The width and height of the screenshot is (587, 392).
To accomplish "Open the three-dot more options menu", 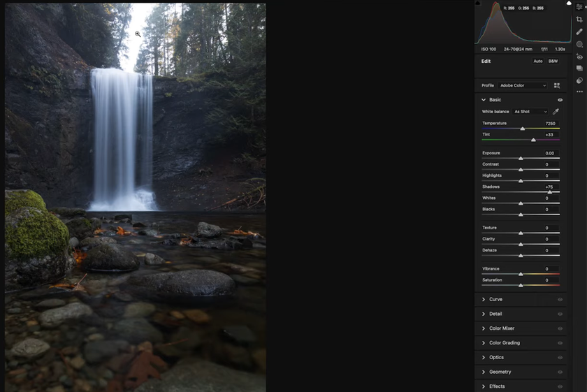I will [x=579, y=92].
